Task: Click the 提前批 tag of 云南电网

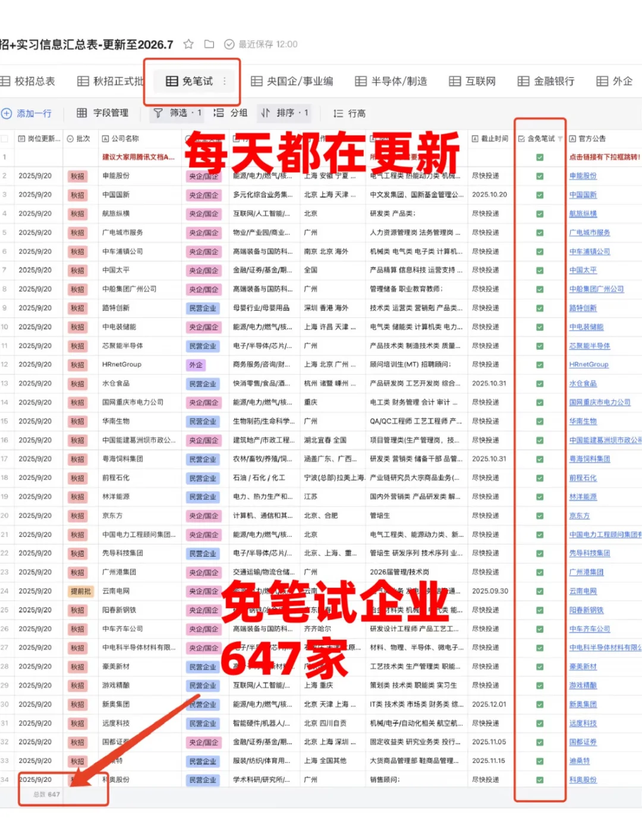Action: click(x=81, y=592)
